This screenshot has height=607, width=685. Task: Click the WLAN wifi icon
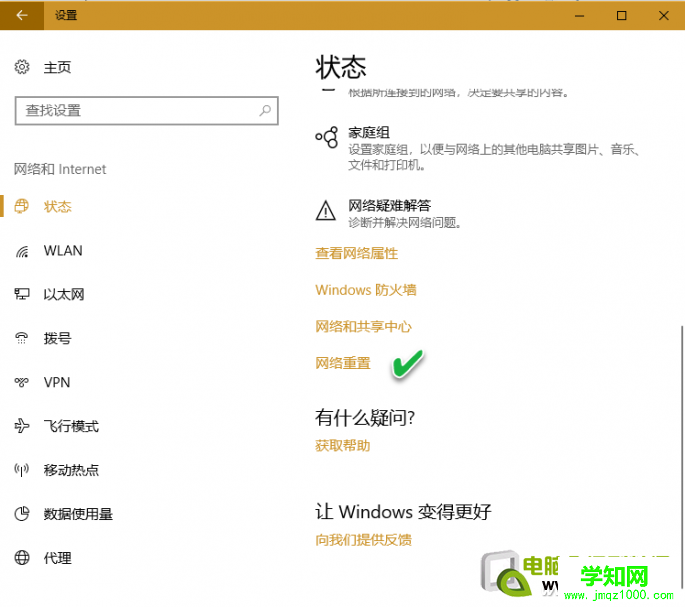[x=22, y=251]
